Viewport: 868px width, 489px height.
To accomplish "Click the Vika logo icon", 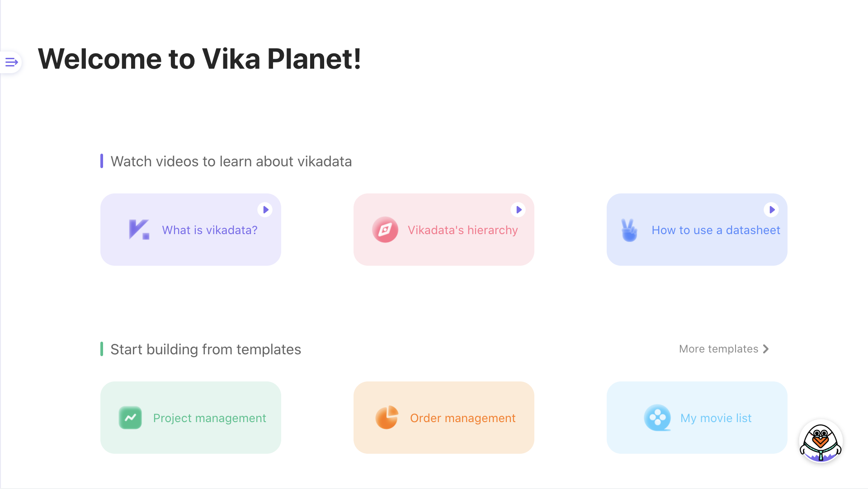I will click(139, 230).
